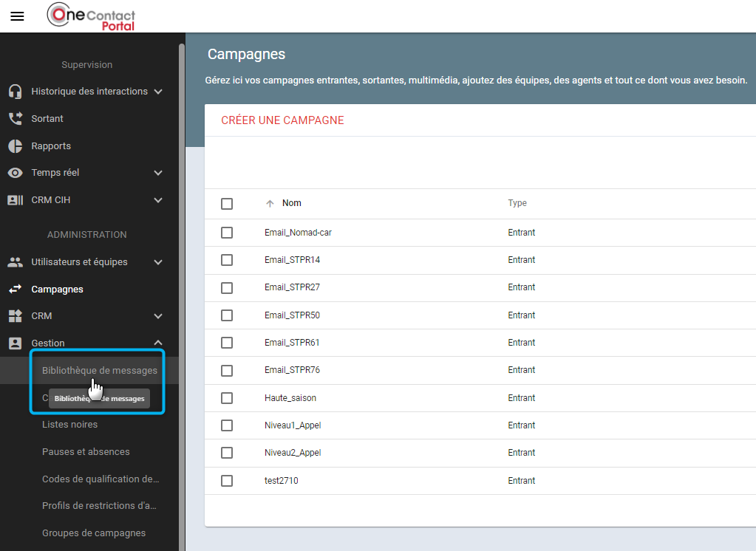Click the eye icon for Temps réel
756x551 pixels.
click(x=16, y=173)
